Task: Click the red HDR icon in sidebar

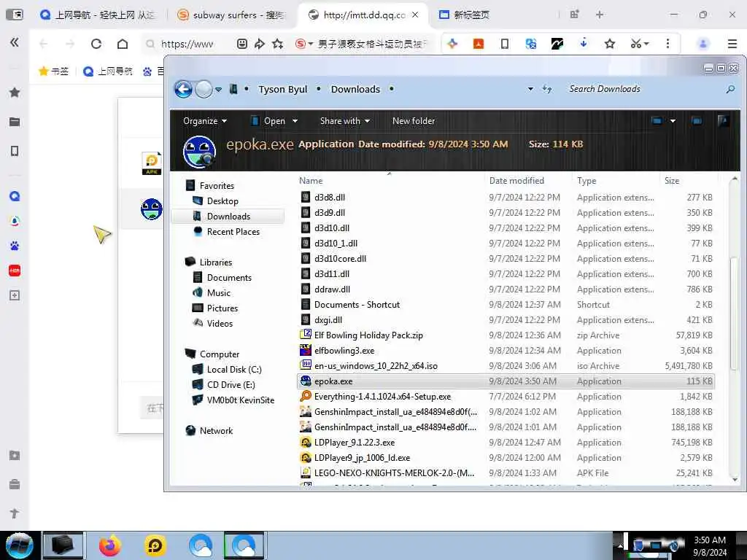Action: click(x=15, y=271)
